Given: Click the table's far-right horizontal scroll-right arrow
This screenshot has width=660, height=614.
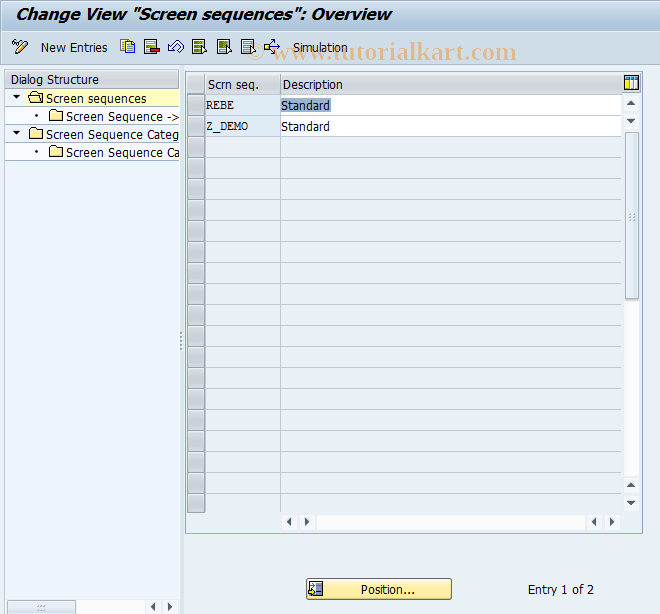Looking at the screenshot, I should 612,522.
